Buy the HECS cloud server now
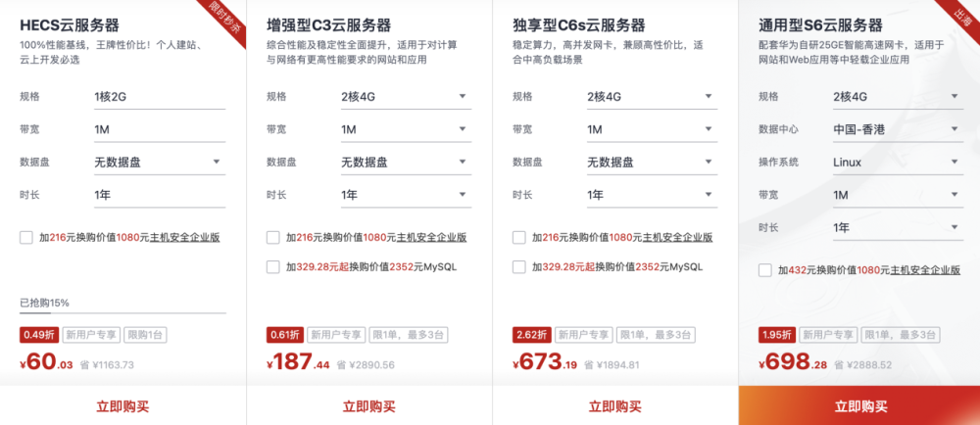 [x=123, y=407]
